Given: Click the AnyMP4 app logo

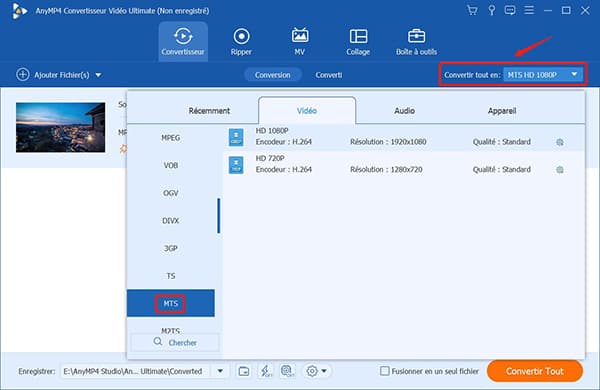Looking at the screenshot, I should pos(19,11).
